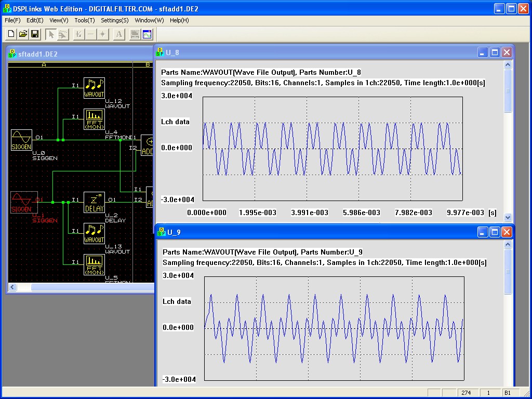Select the U_2 DELAY block
This screenshot has width=532, height=399.
tap(94, 202)
